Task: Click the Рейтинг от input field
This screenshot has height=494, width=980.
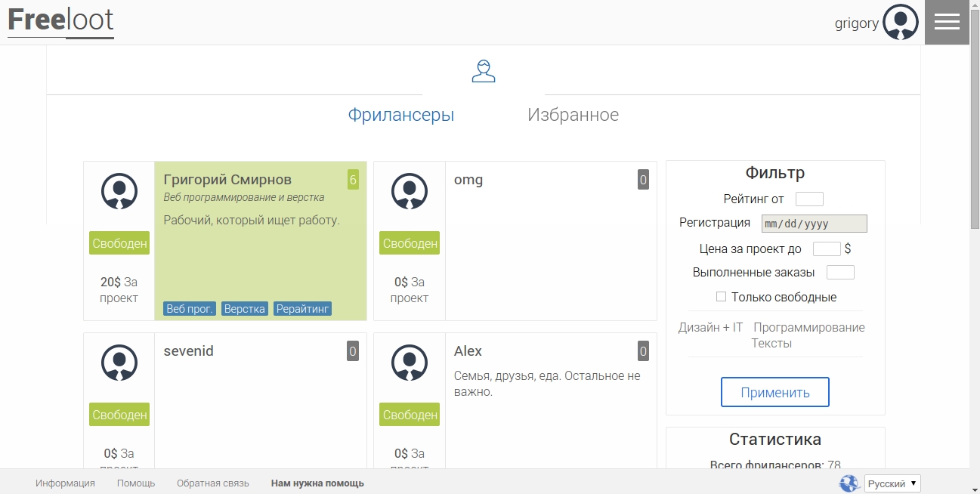Action: (x=809, y=199)
